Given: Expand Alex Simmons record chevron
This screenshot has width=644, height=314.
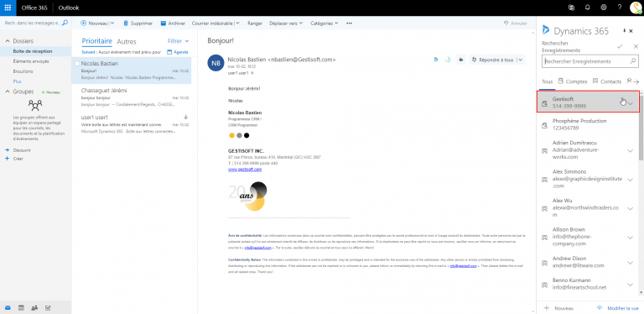Looking at the screenshot, I should [x=631, y=180].
